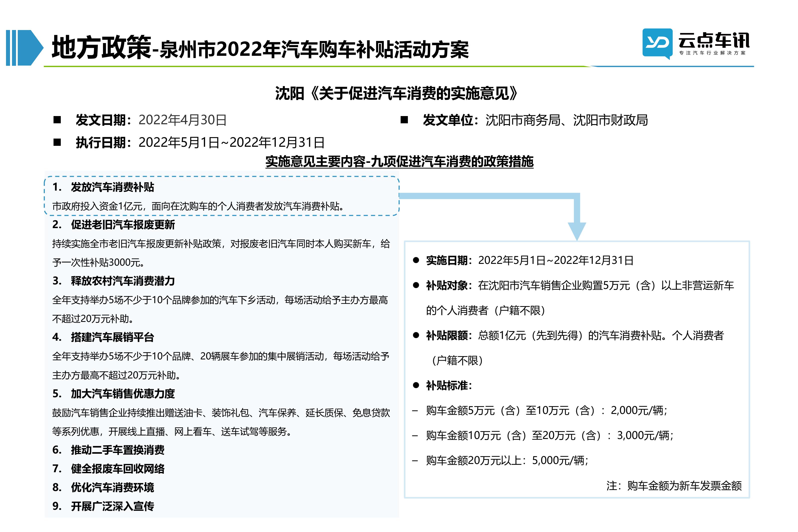The image size is (798, 532).
Task: Click the 发文单位 label
Action: [451, 120]
